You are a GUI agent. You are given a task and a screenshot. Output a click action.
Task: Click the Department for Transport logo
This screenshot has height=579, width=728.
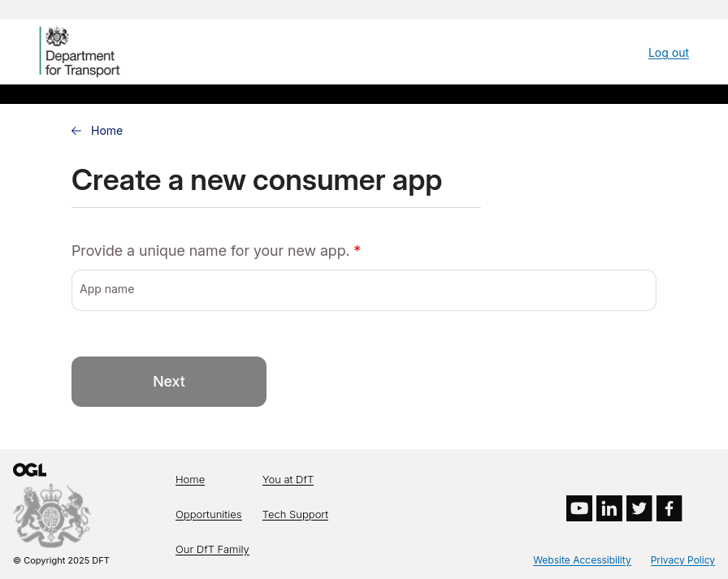[80, 51]
